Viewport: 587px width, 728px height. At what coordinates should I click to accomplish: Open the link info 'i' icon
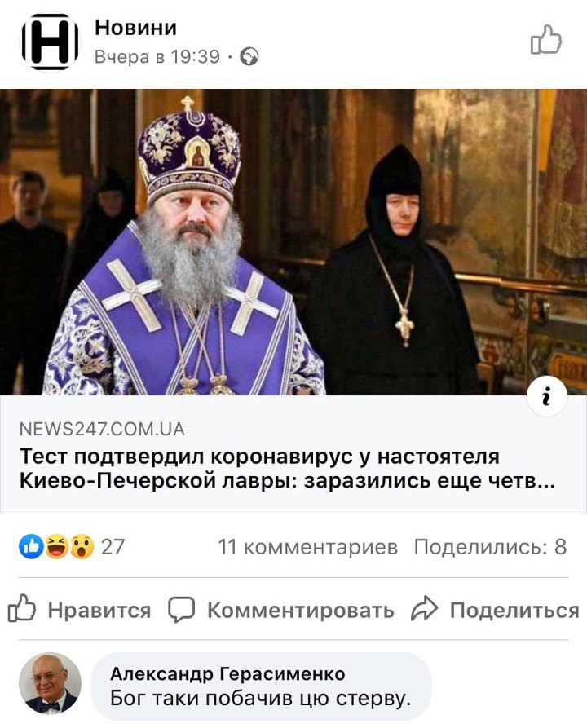coord(547,397)
